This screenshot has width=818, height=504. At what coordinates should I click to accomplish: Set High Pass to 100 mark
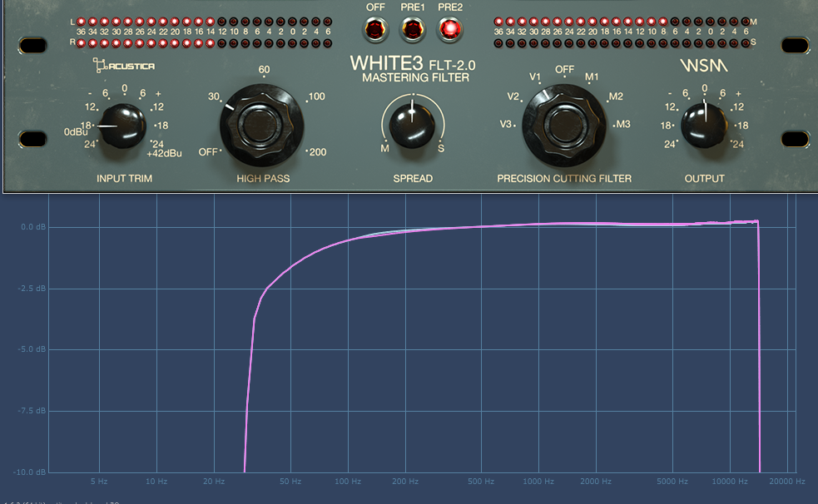(316, 96)
